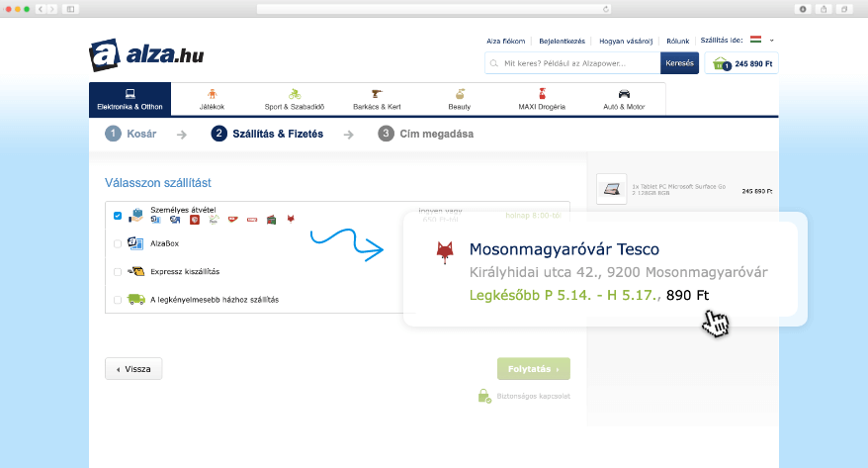Check the AlzaBox delivery checkbox
This screenshot has width=868, height=468.
point(118,243)
